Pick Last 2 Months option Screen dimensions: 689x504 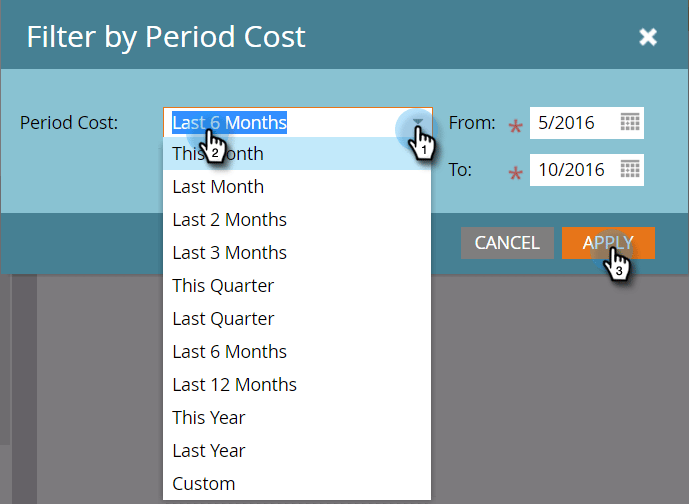click(297, 220)
